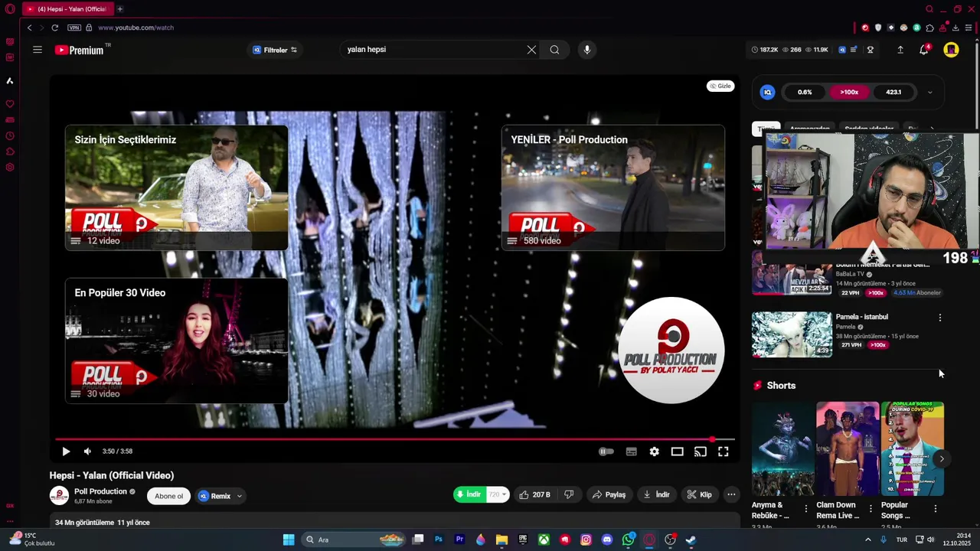Click the grey İndir download button
The width and height of the screenshot is (980, 551).
pos(656,494)
